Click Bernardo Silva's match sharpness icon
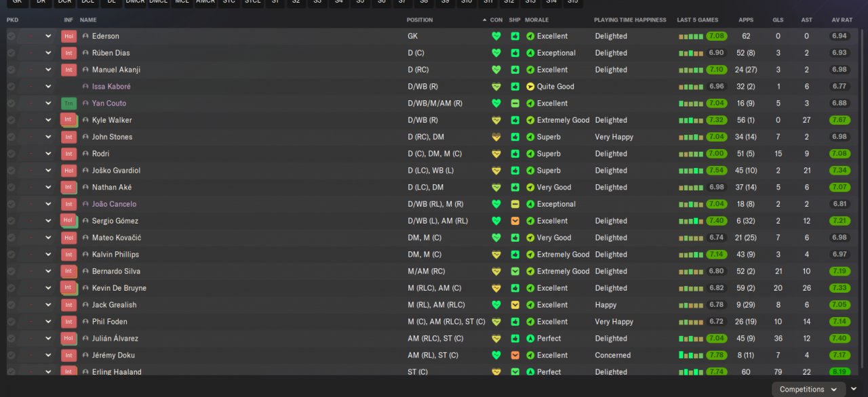The height and width of the screenshot is (397, 868). click(x=515, y=271)
